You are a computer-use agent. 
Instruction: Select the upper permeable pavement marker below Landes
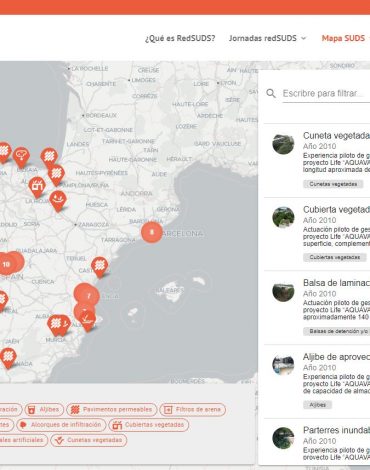click(49, 158)
